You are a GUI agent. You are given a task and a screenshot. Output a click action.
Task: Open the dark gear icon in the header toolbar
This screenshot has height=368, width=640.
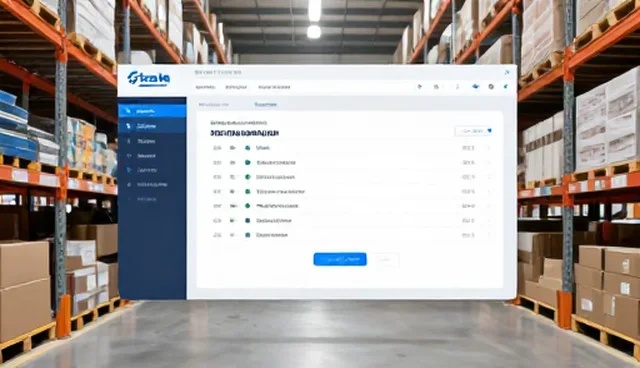[491, 86]
